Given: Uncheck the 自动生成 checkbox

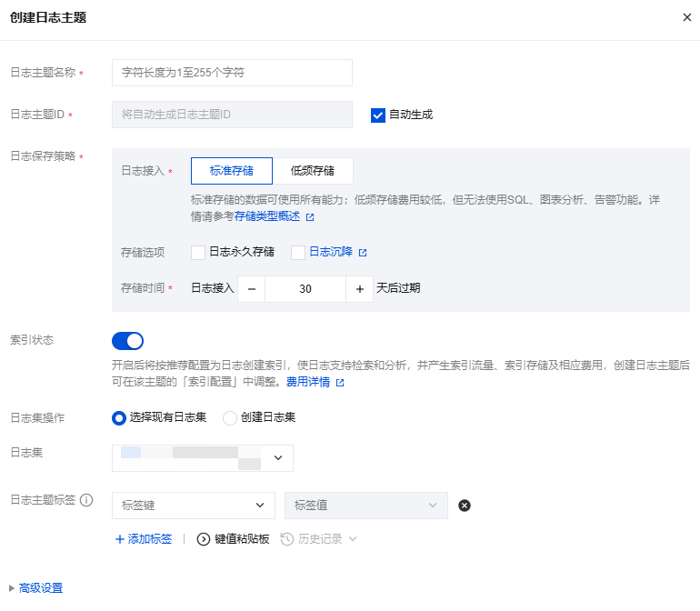Looking at the screenshot, I should coord(377,115).
